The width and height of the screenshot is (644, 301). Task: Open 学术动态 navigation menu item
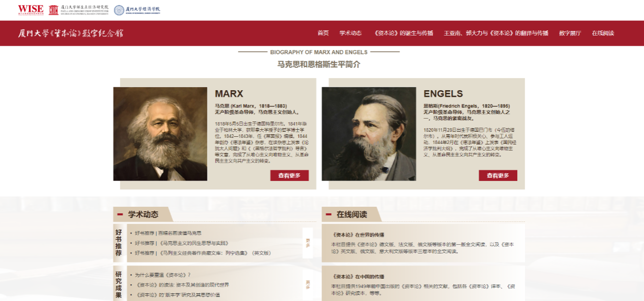click(350, 33)
